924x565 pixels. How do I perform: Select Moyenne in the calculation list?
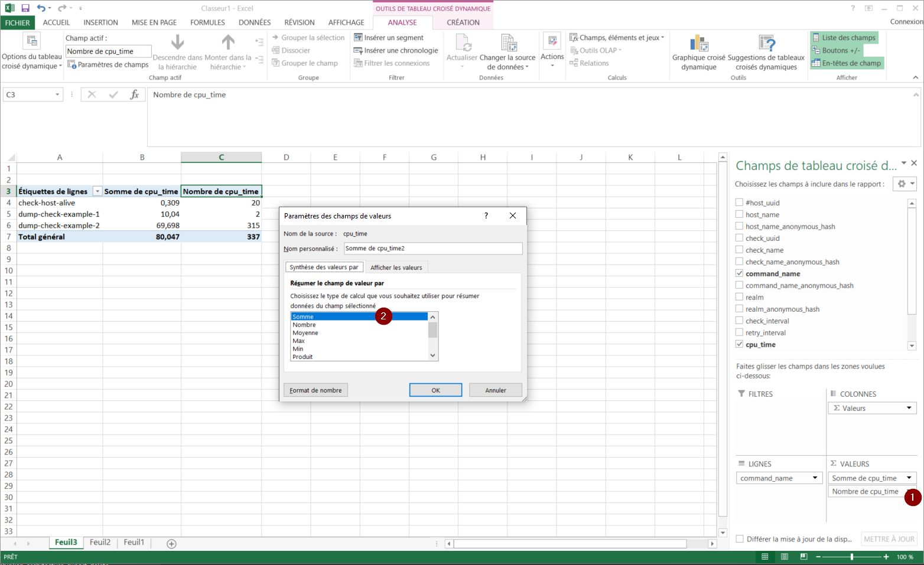click(305, 333)
